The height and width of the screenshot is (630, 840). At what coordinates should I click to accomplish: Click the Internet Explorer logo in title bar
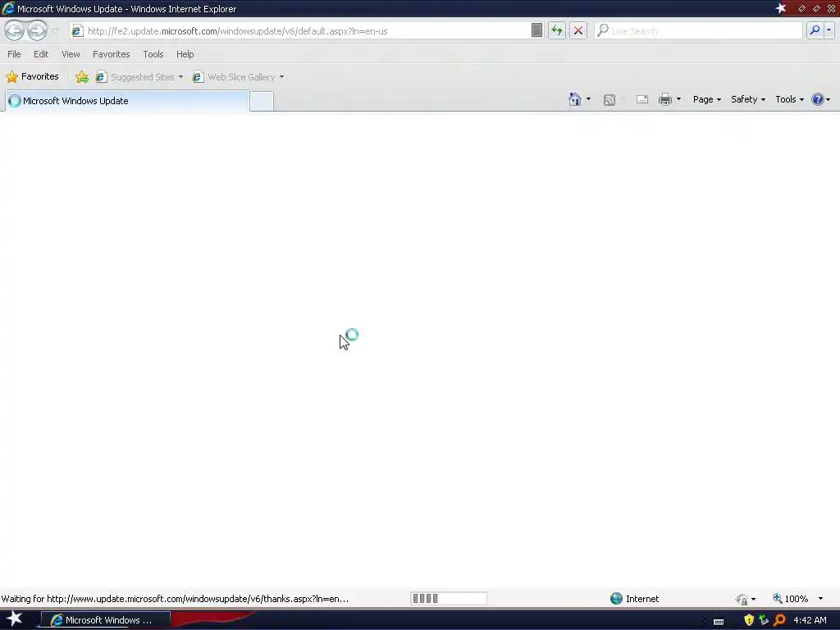point(8,8)
